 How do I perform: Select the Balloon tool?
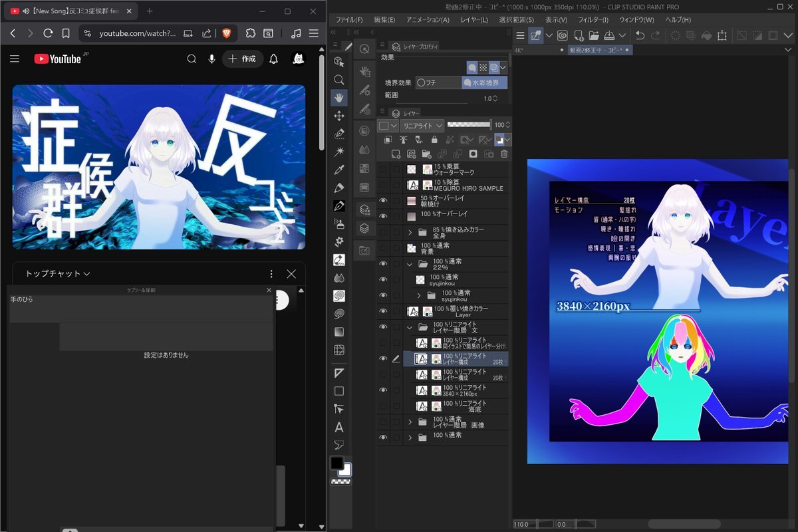pos(339,445)
